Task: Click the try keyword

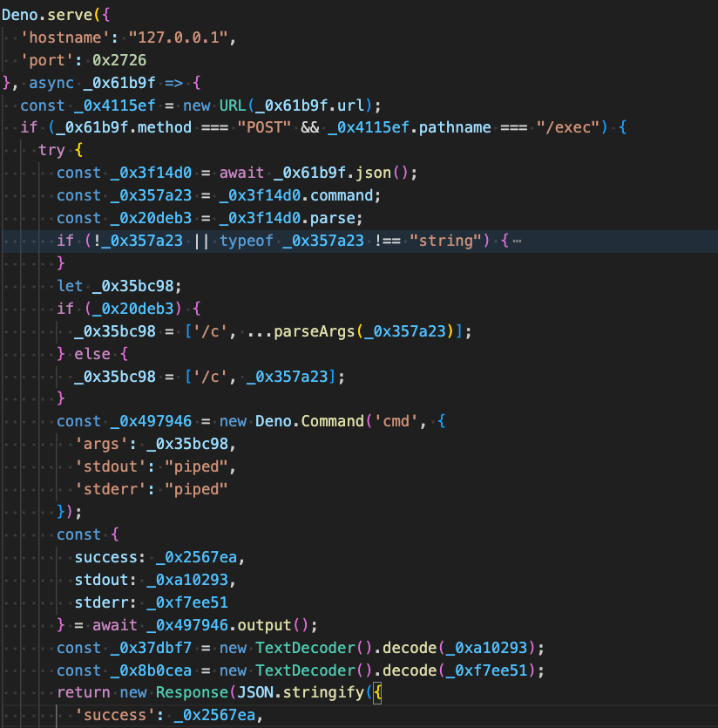Action: (x=52, y=150)
